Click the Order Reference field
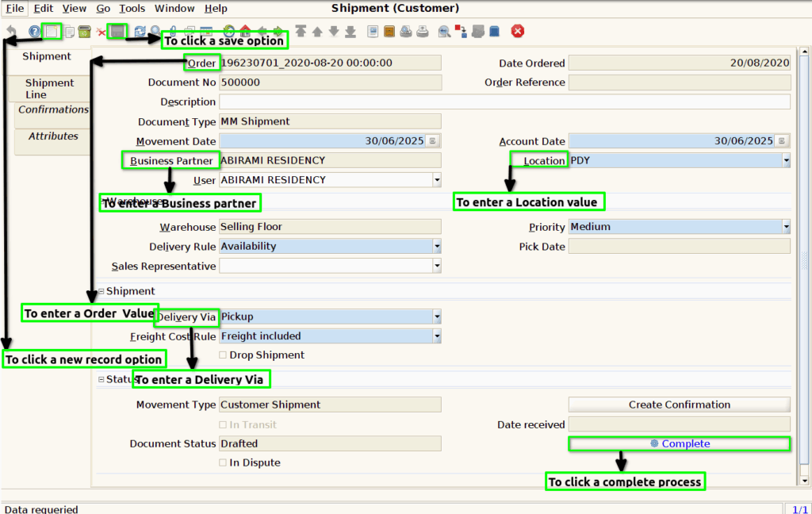Screen dimensions: 812x514 (680, 82)
